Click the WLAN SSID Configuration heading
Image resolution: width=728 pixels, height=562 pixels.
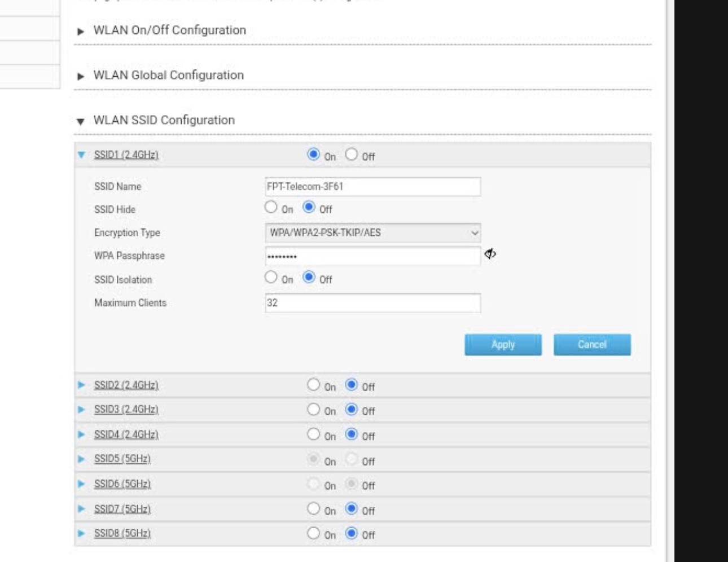pyautogui.click(x=164, y=120)
